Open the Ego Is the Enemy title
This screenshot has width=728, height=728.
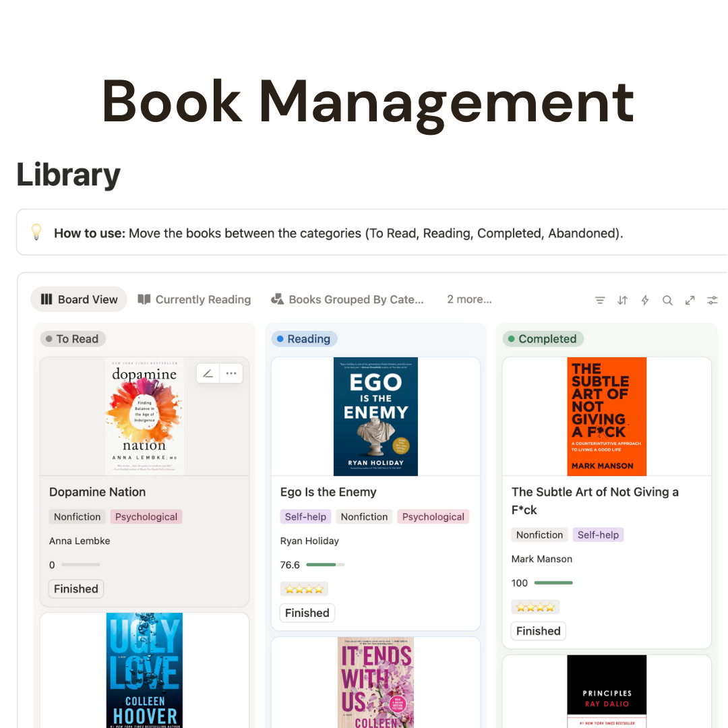tap(328, 492)
